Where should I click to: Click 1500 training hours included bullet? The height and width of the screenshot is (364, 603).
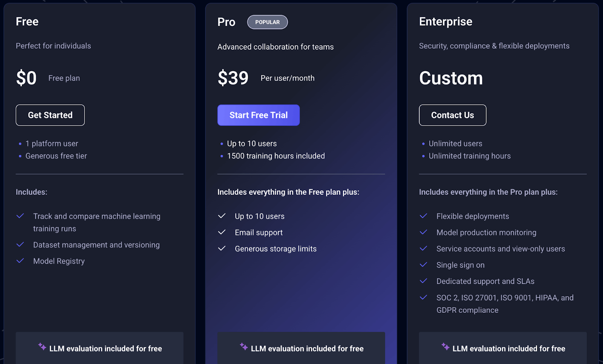click(x=275, y=156)
